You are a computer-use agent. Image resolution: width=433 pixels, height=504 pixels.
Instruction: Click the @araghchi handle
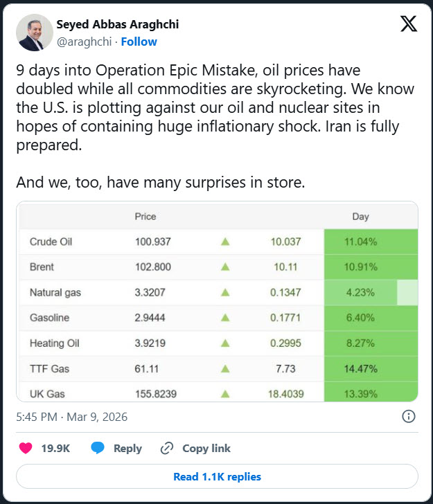tap(85, 42)
